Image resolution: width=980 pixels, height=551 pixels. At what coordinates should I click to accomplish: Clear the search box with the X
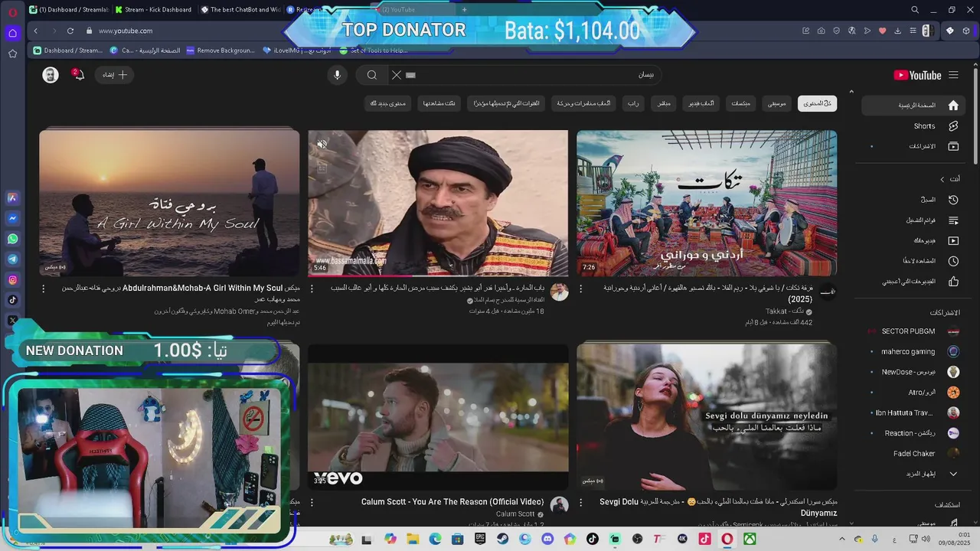pos(396,75)
